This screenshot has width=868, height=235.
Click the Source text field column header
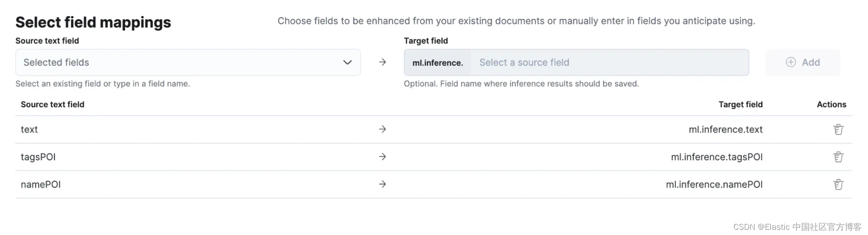click(x=53, y=105)
